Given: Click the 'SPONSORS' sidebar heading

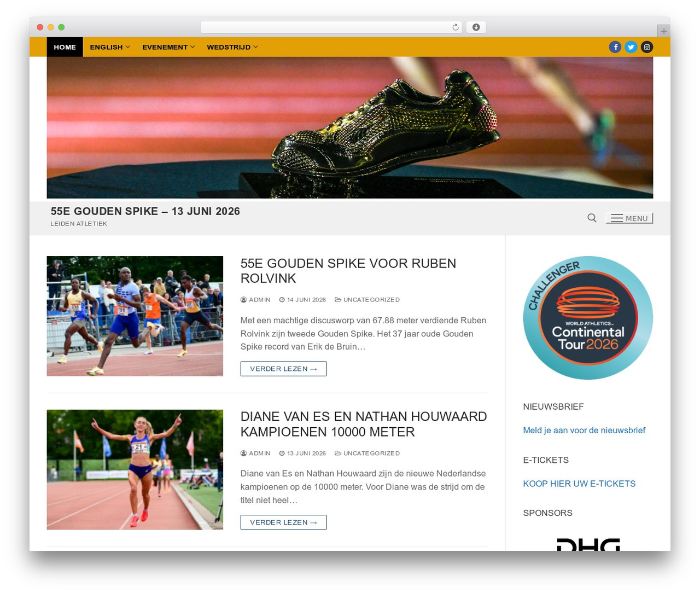Looking at the screenshot, I should click(x=548, y=513).
